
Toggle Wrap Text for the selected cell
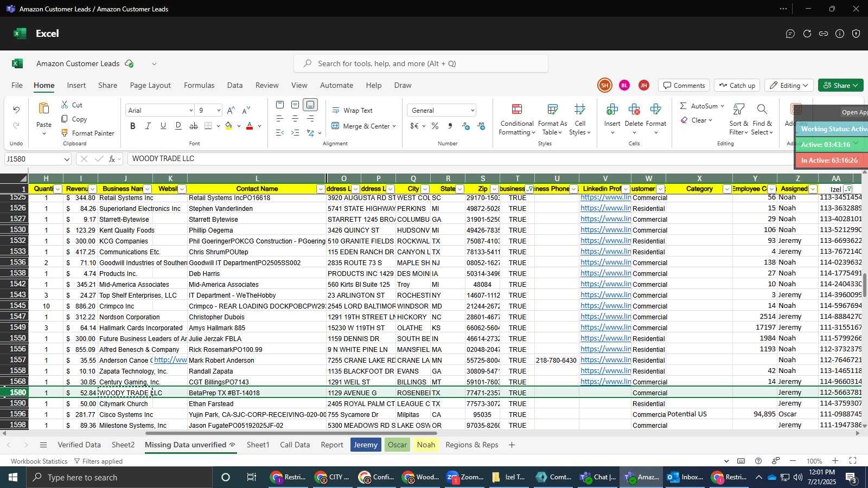click(x=352, y=111)
